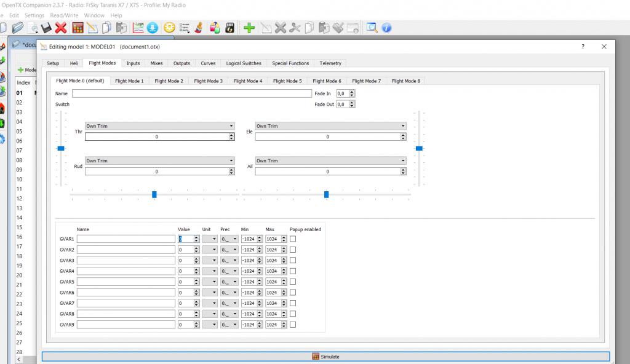The image size is (630, 364).
Task: Click the blue Download firmware icon
Action: 153,28
